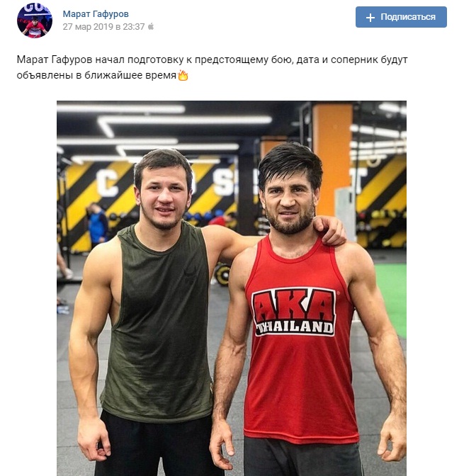
Task: Subscribe using the Подписаться button
Action: (401, 17)
